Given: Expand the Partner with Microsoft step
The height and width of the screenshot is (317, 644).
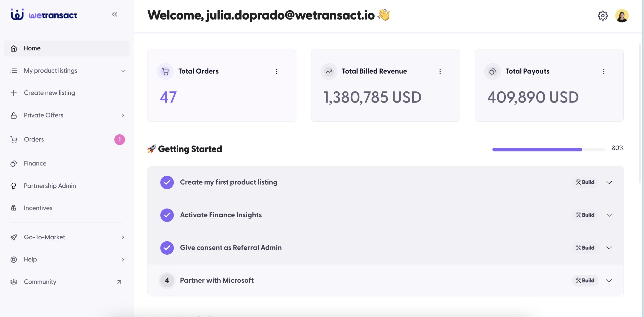Looking at the screenshot, I should 609,281.
